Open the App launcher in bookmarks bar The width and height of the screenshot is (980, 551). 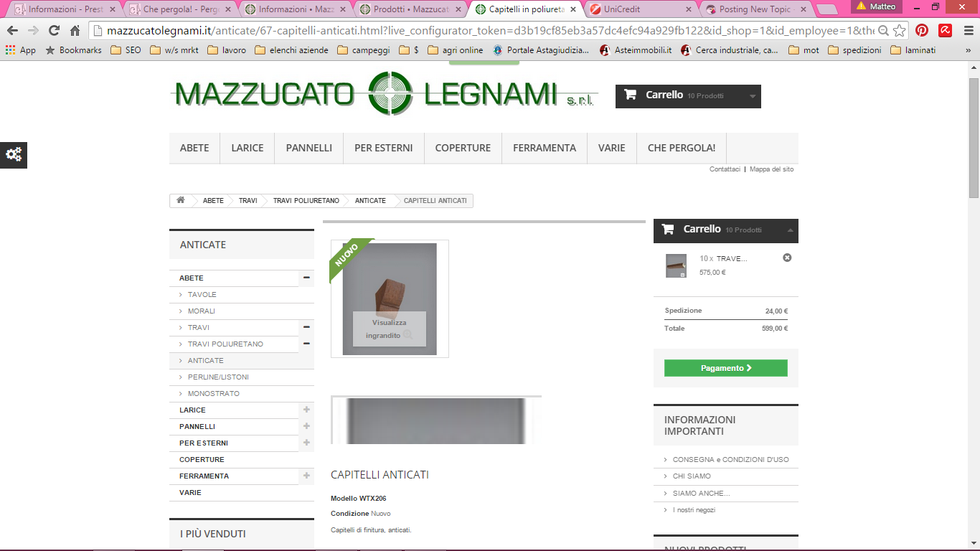tap(20, 50)
